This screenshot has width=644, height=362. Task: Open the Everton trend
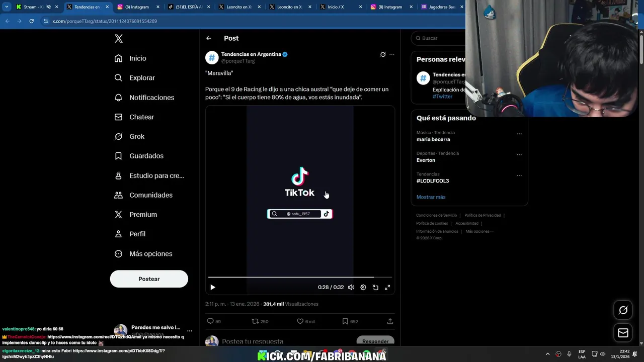[x=426, y=160]
